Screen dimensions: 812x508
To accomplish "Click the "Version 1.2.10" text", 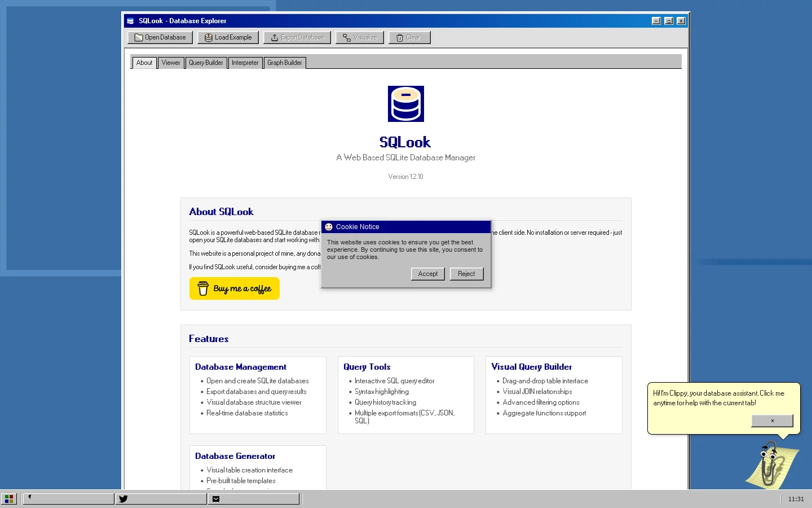I will [x=406, y=177].
